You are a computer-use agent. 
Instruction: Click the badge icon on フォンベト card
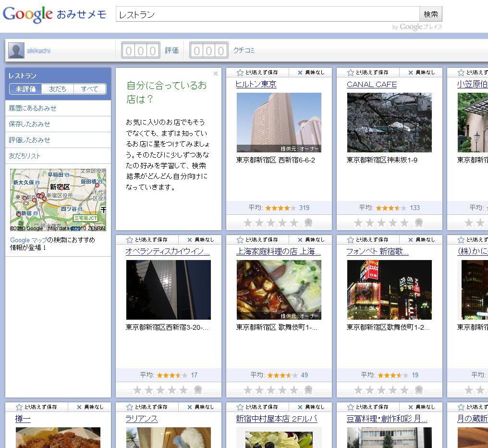pos(419,390)
